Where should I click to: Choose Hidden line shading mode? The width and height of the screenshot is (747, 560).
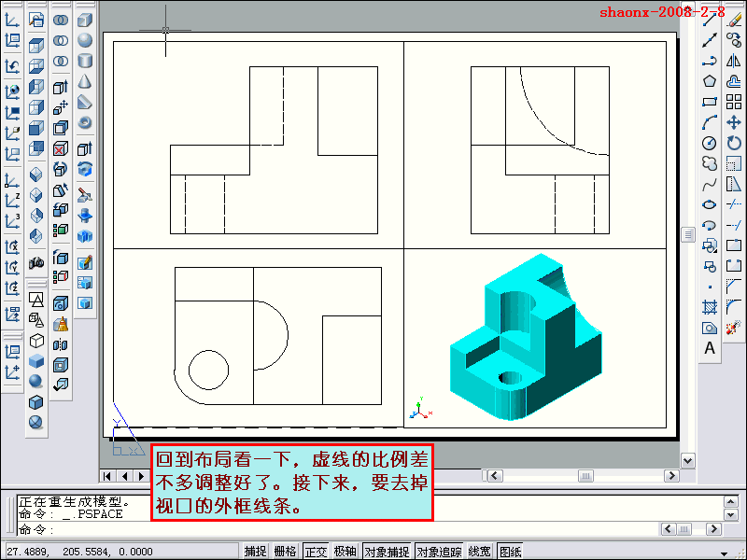click(x=36, y=341)
